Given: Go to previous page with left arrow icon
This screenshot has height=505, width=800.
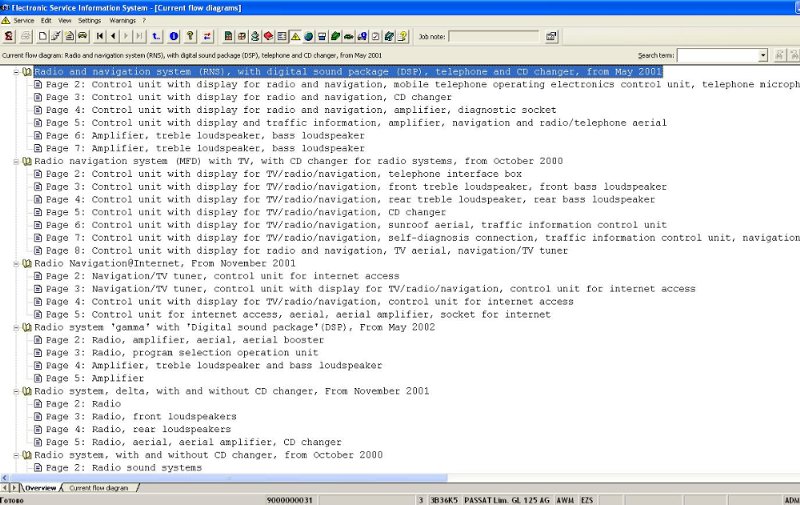Looking at the screenshot, I should 113,36.
